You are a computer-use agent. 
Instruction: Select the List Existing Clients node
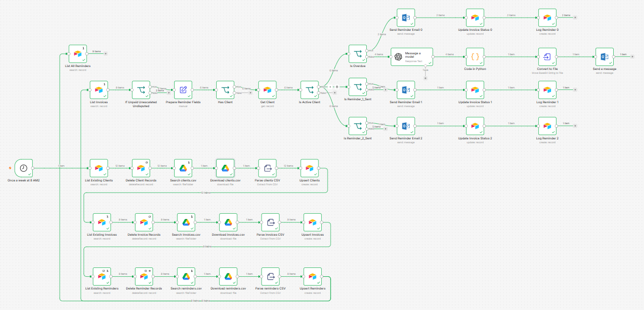point(99,168)
